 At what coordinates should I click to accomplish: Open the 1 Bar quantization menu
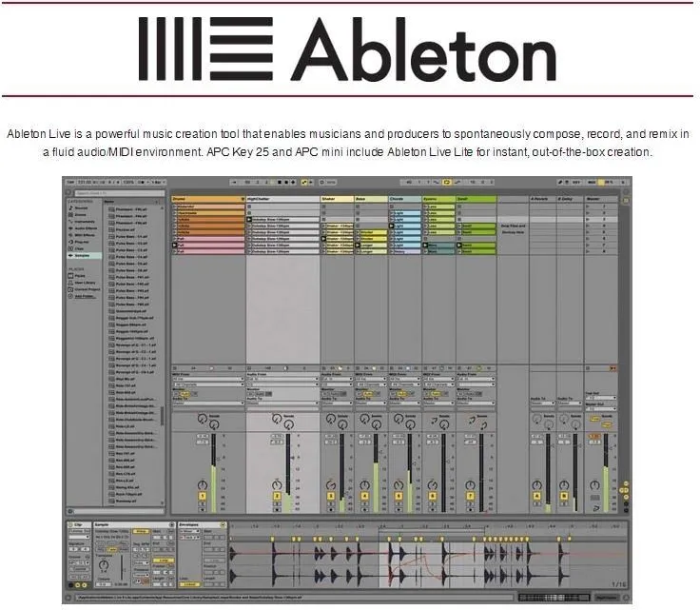coord(158,182)
